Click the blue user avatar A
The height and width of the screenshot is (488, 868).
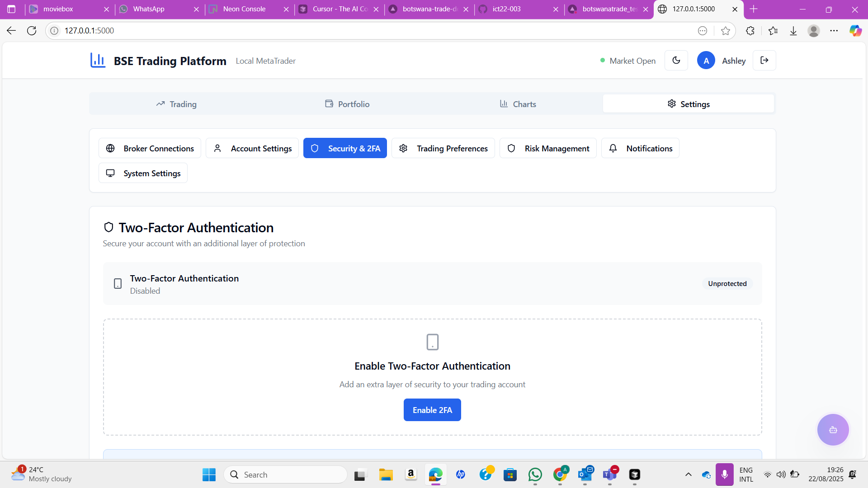[x=706, y=61]
